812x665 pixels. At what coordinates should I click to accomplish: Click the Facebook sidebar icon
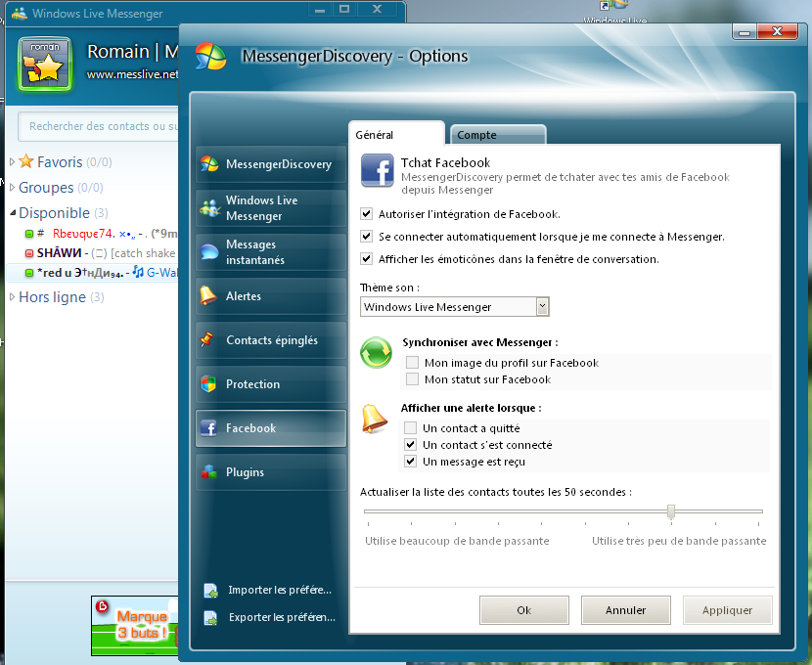tap(208, 428)
